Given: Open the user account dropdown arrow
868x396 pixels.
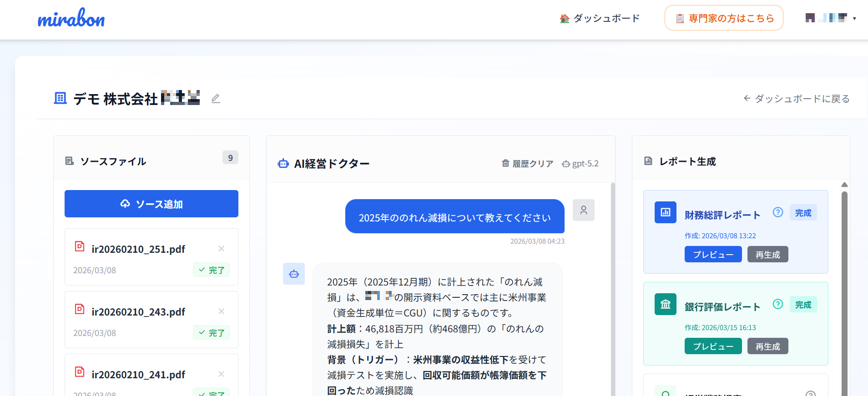Looking at the screenshot, I should tap(854, 19).
